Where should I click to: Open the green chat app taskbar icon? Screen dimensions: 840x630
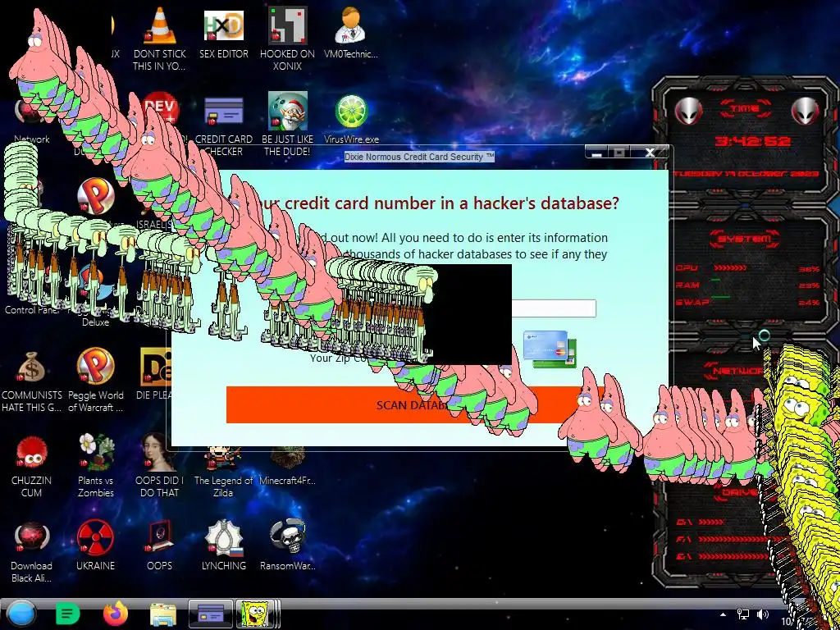point(67,614)
